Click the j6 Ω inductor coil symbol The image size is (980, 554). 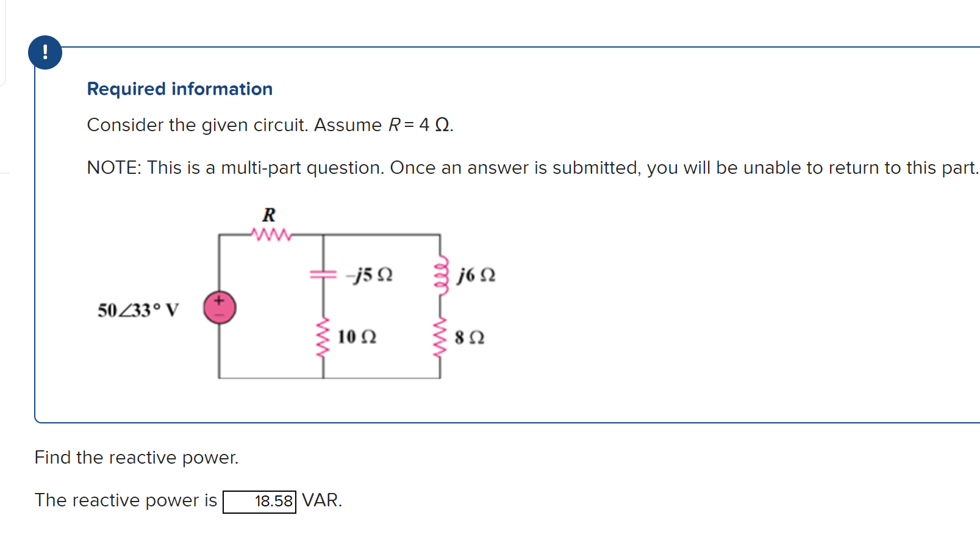click(x=441, y=275)
